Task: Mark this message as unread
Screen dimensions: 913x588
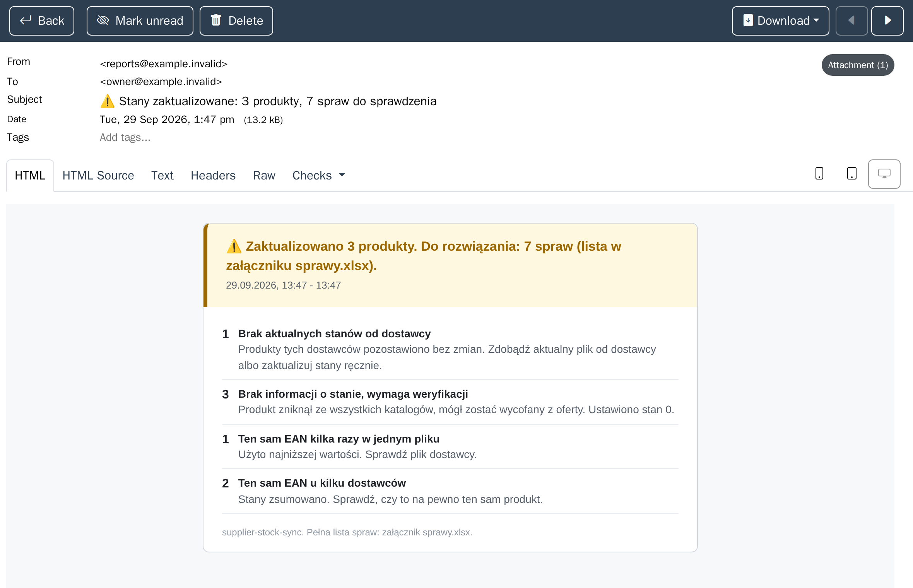Action: [x=140, y=21]
